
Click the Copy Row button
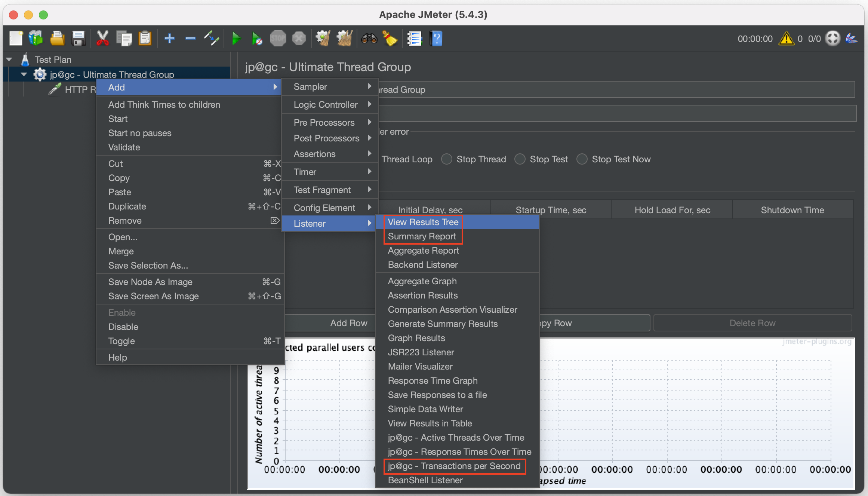(x=594, y=323)
